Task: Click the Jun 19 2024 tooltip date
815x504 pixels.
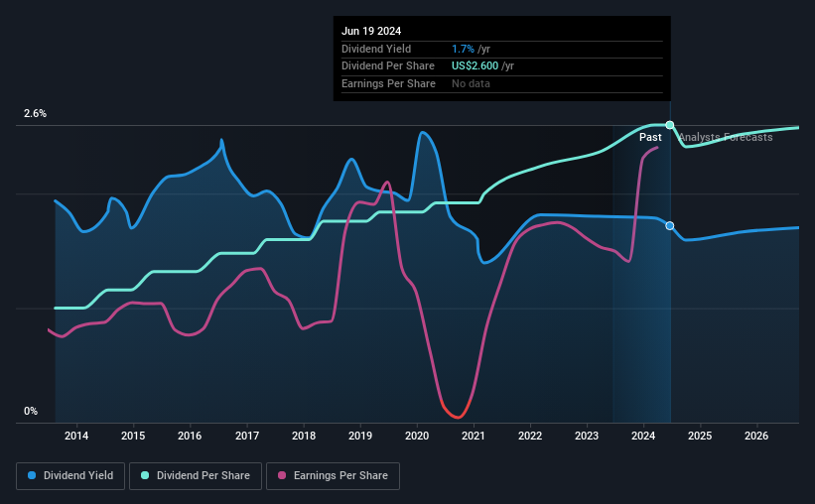Action: click(371, 31)
